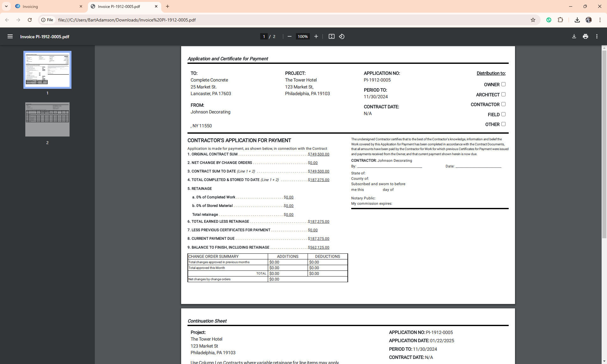
Task: Click Complete Concrete recipient name
Action: click(x=209, y=80)
